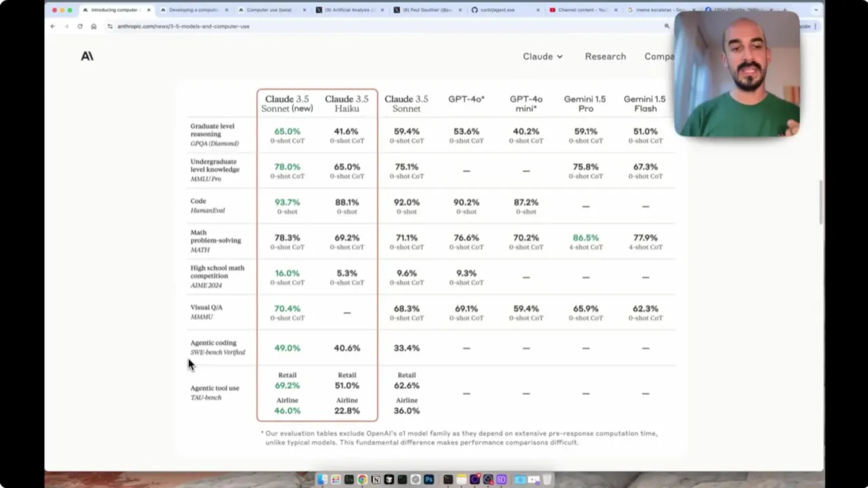Image resolution: width=868 pixels, height=488 pixels.
Task: Click 'Undergraduate level knowledge' row label
Action: coord(214,169)
